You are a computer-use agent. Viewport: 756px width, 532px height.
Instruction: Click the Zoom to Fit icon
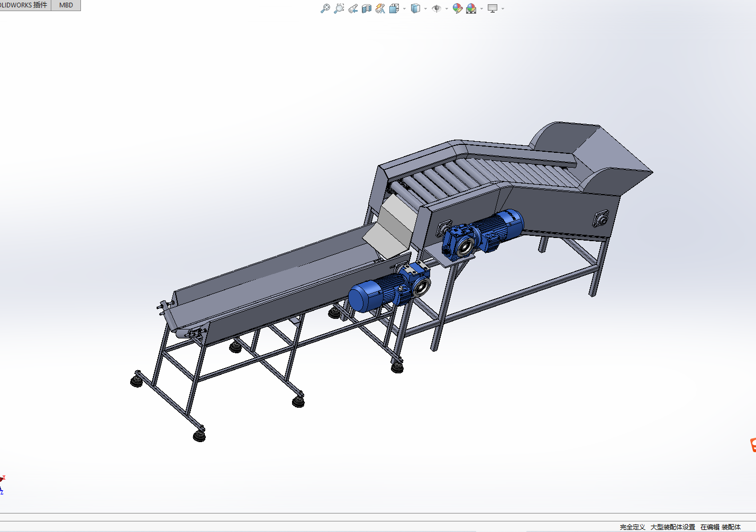pyautogui.click(x=325, y=8)
